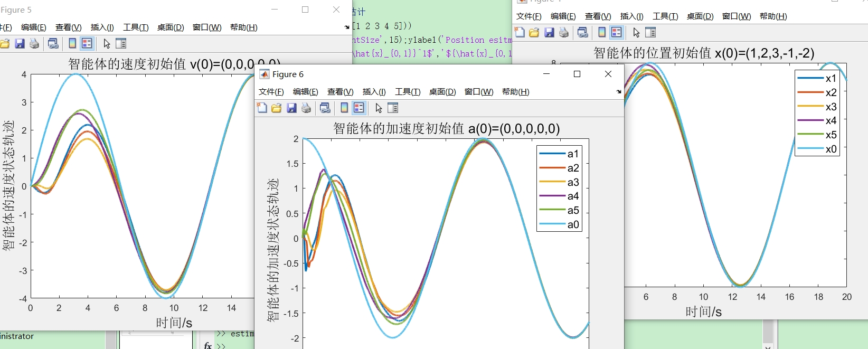The image size is (868, 349).
Task: Open 窗口(W) menu in Figure 6
Action: 479,92
